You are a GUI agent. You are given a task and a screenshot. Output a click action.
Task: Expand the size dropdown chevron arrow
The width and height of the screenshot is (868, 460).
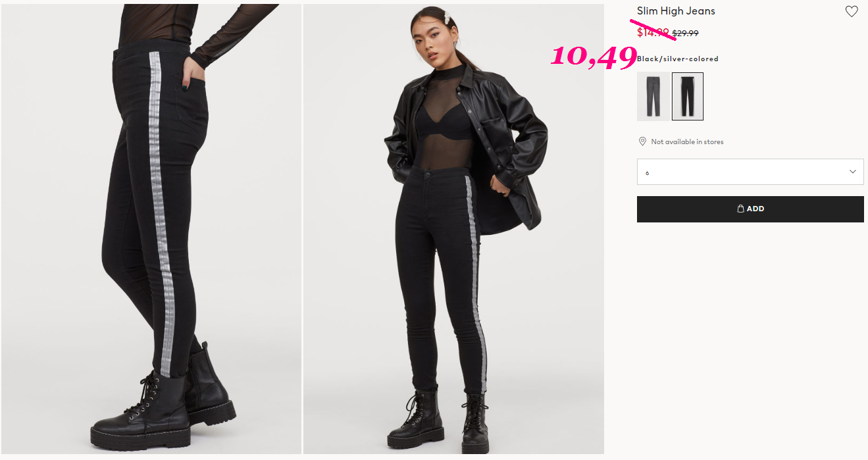[x=853, y=172]
